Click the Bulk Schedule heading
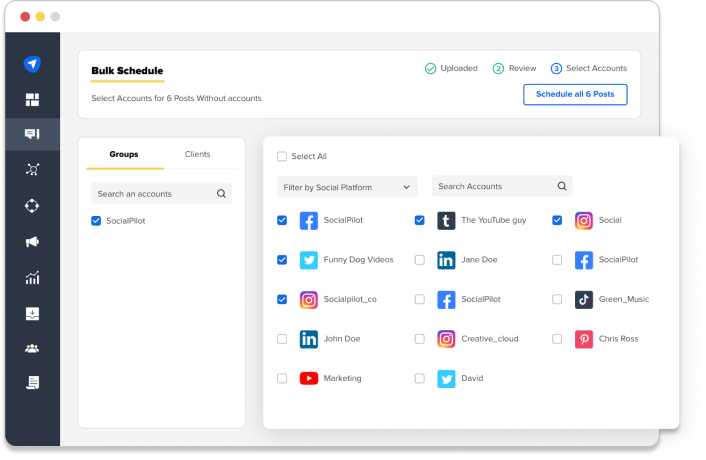The height and width of the screenshot is (460, 706). 127,71
